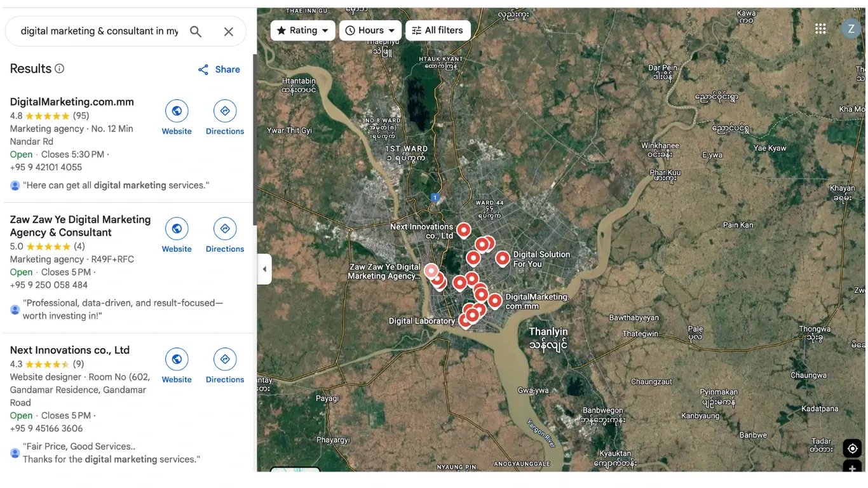
Task: Open the Next Innovations website
Action: click(x=177, y=366)
